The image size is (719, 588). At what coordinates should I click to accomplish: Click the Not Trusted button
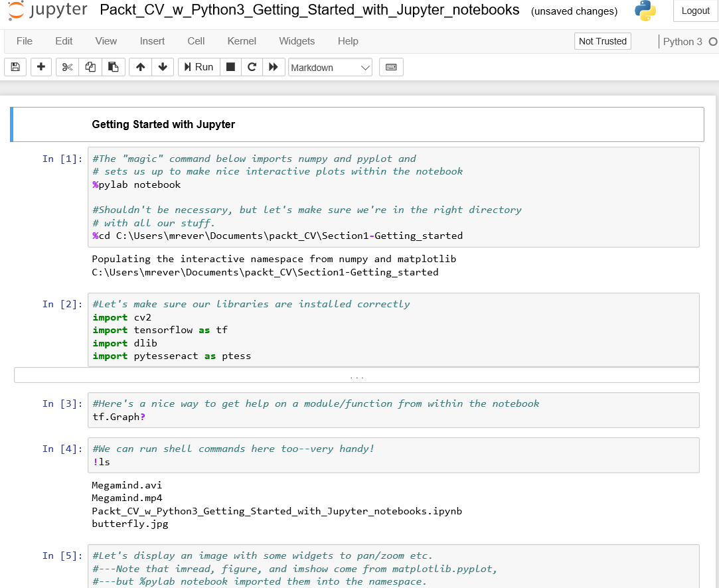(603, 41)
